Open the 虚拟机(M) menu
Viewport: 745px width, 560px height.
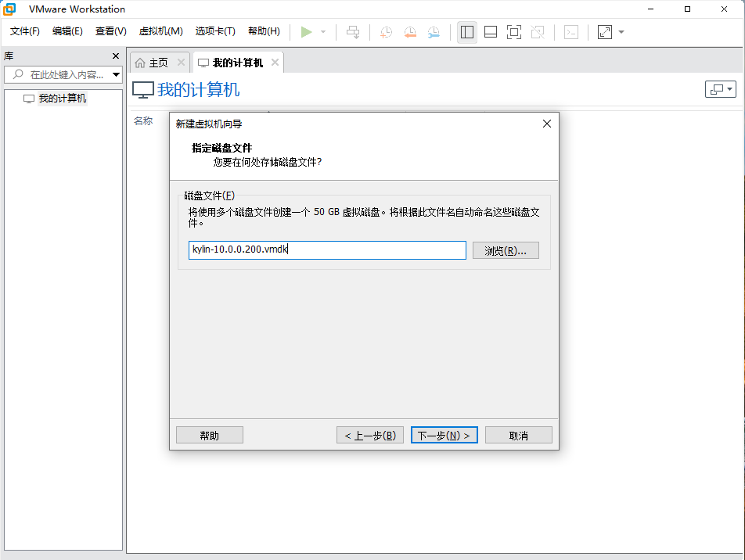160,31
